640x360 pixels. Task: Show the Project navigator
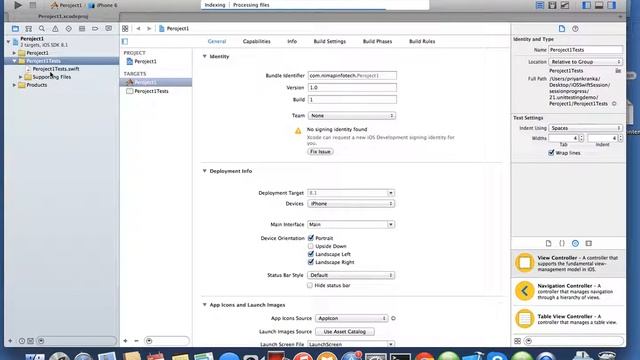coord(16,29)
